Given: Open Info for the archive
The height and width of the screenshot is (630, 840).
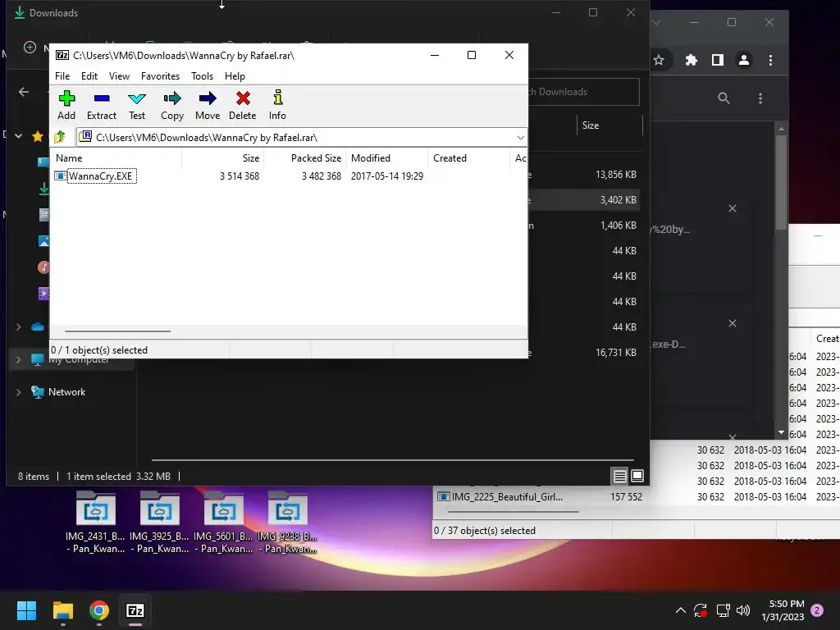Looking at the screenshot, I should click(277, 106).
